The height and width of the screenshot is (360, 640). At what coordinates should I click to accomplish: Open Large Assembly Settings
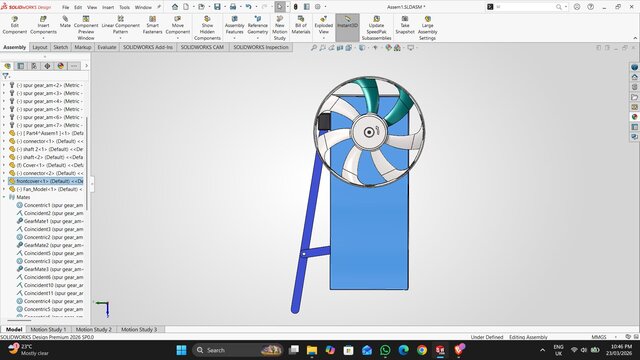tap(427, 28)
